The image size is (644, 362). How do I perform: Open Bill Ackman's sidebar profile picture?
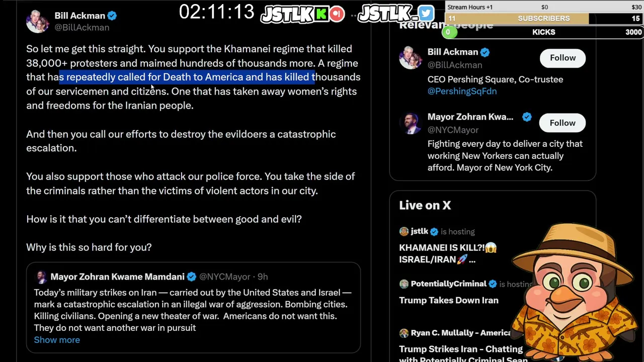(410, 57)
